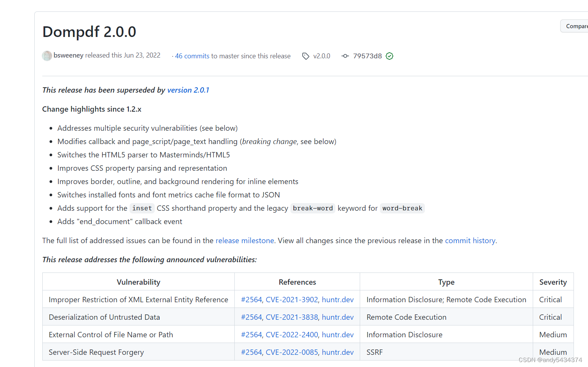Click the Severity column header
The image size is (588, 367).
pos(553,282)
